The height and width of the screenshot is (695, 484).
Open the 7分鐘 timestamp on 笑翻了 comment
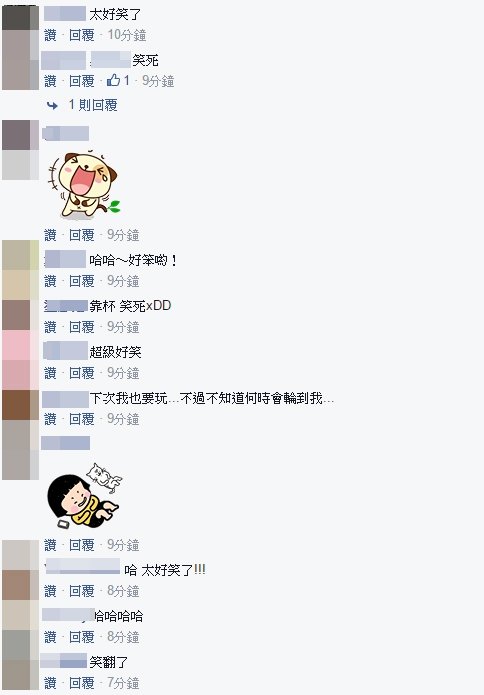[x=123, y=683]
